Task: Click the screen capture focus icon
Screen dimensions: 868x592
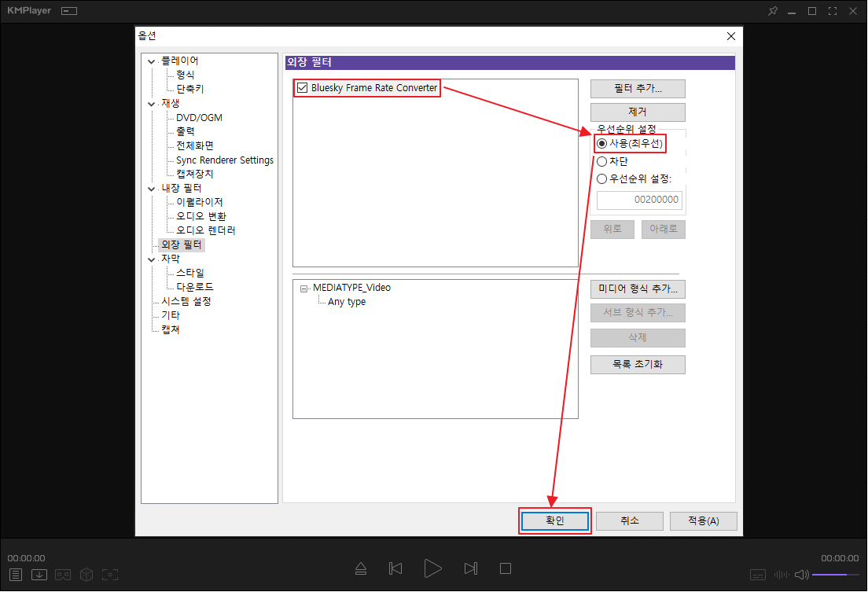Action: [110, 575]
